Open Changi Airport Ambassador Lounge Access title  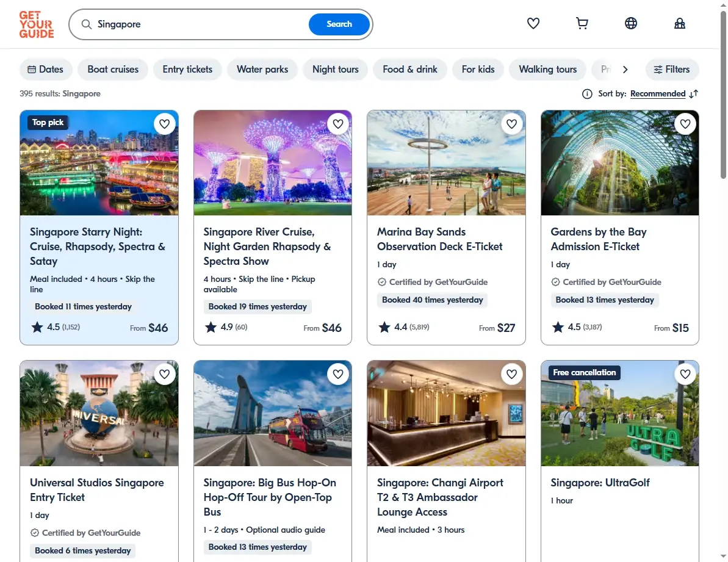tap(440, 497)
